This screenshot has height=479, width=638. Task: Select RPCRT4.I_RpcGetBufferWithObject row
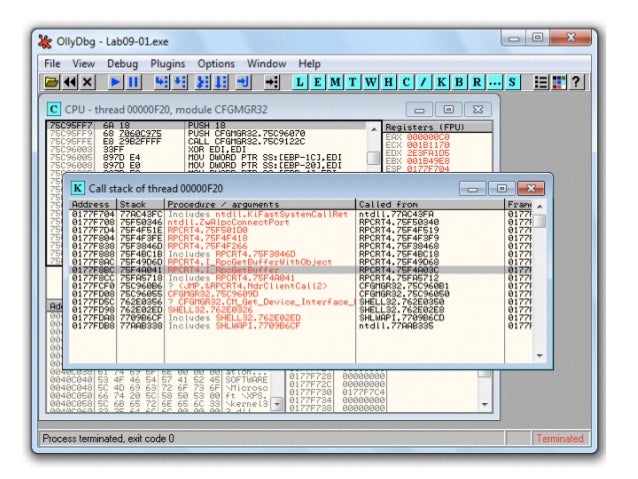click(301, 262)
